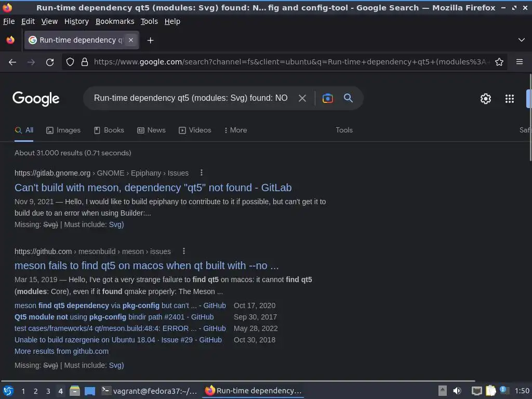The width and height of the screenshot is (532, 399).
Task: Select the All results tab
Action: [x=24, y=130]
